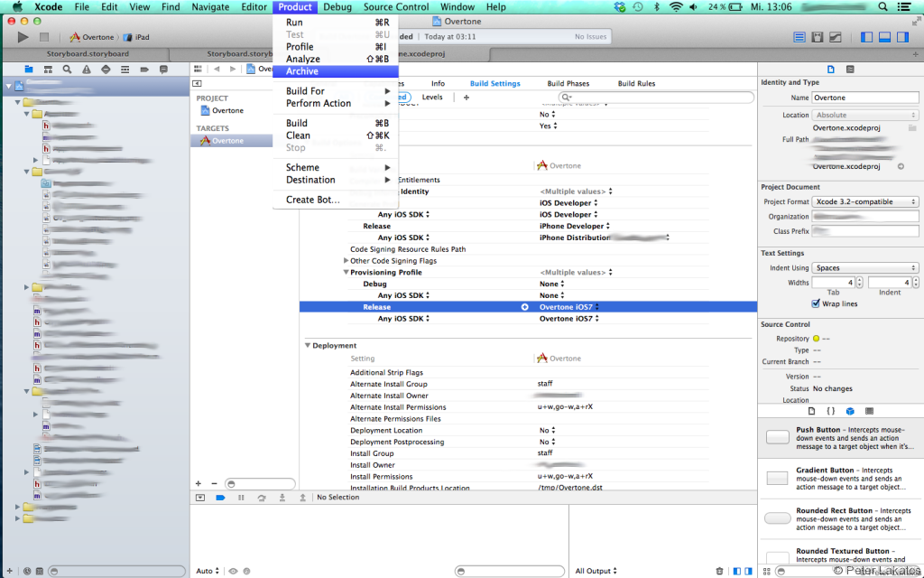Viewport: 924px width, 578px height.
Task: Toggle the Utilities pane visibility button
Action: pos(902,37)
